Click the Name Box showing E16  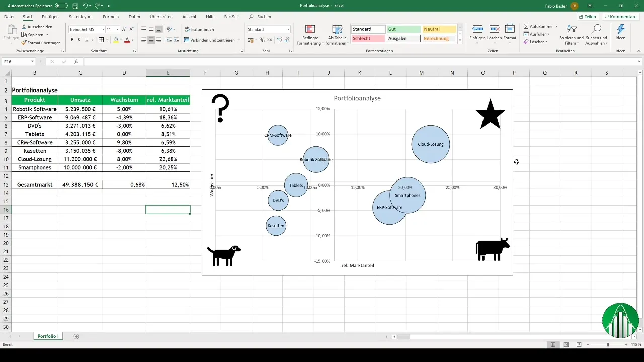(x=18, y=62)
